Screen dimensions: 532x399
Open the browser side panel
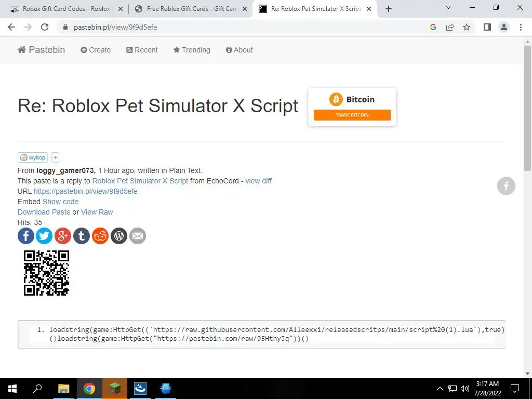pos(487,27)
